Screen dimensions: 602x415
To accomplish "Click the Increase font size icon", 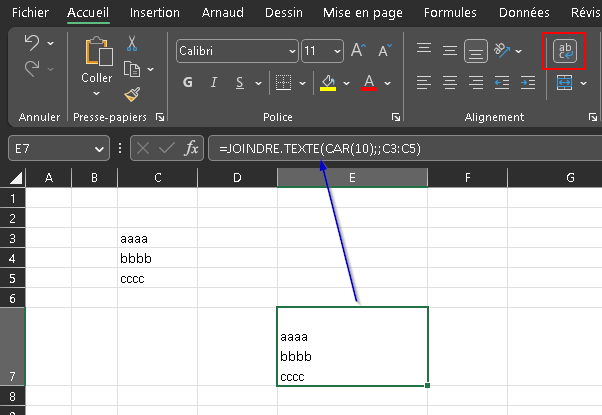I will click(358, 50).
